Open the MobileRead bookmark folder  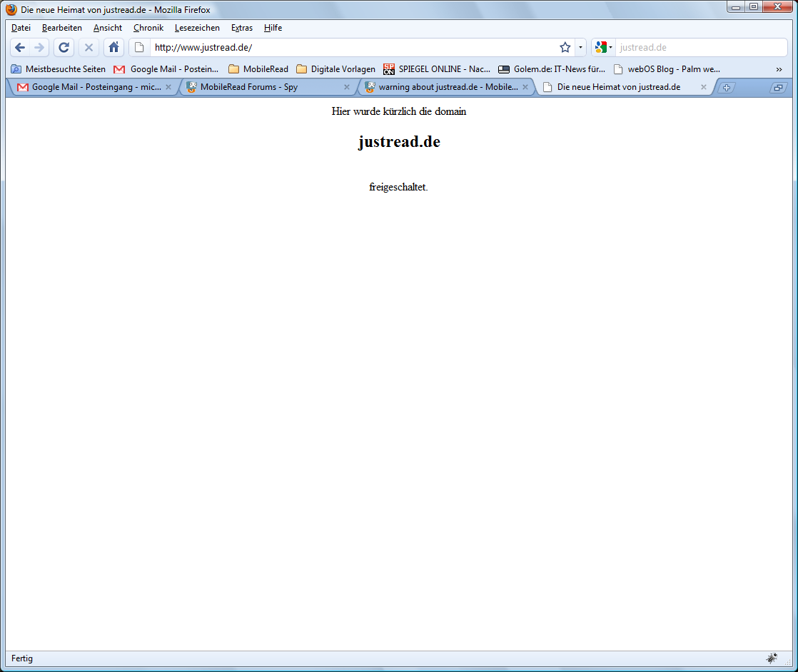point(258,69)
